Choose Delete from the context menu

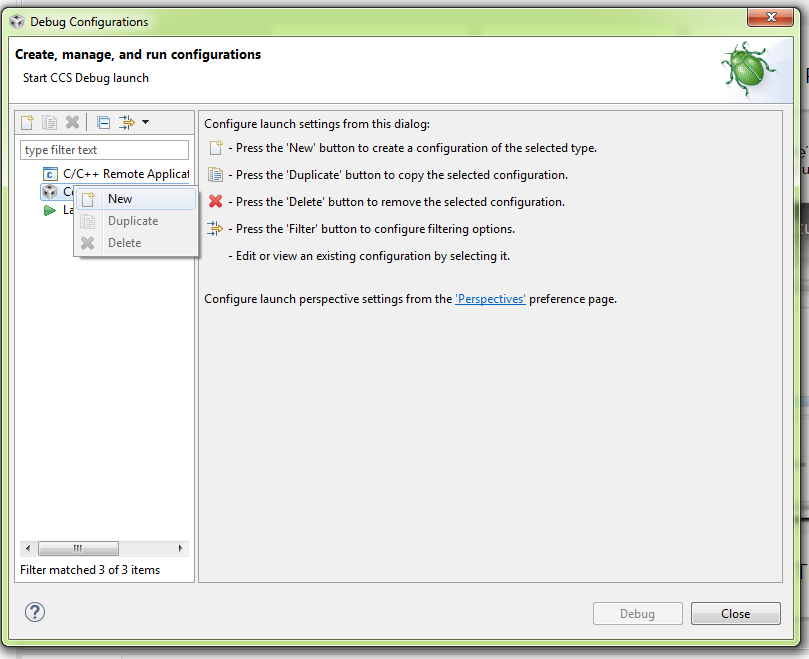(x=136, y=243)
